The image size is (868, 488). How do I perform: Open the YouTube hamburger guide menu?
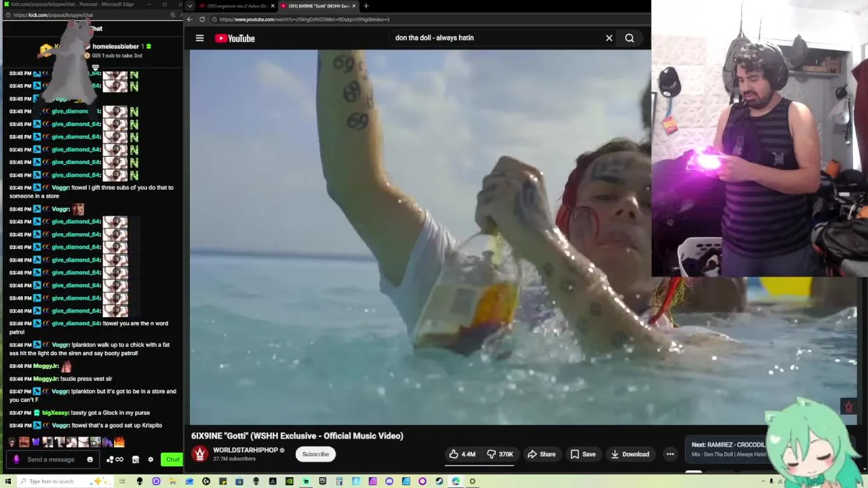pyautogui.click(x=199, y=38)
